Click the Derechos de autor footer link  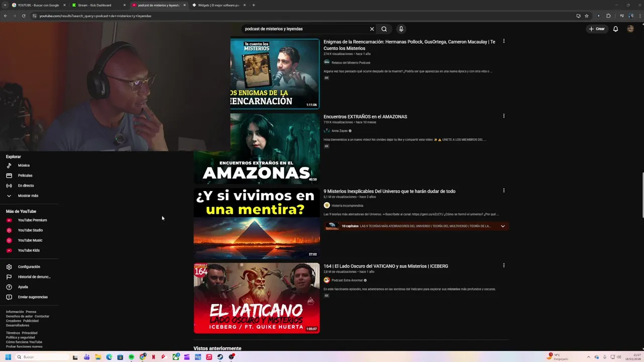click(19, 316)
